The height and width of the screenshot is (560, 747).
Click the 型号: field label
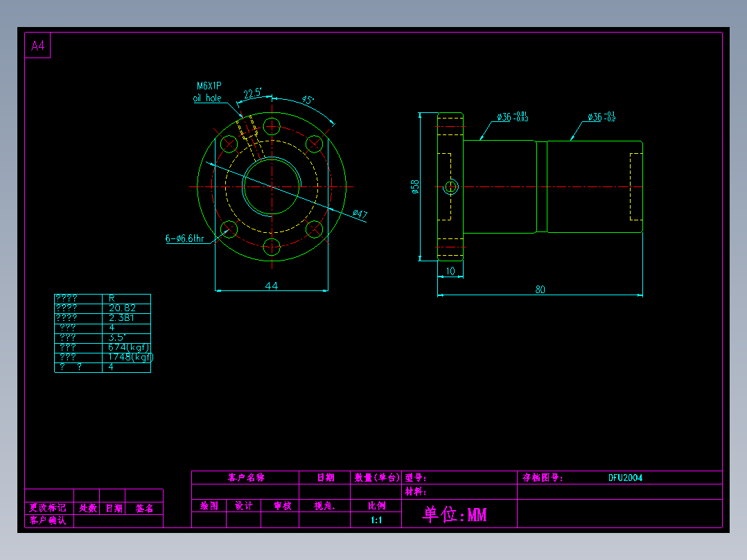tap(416, 478)
